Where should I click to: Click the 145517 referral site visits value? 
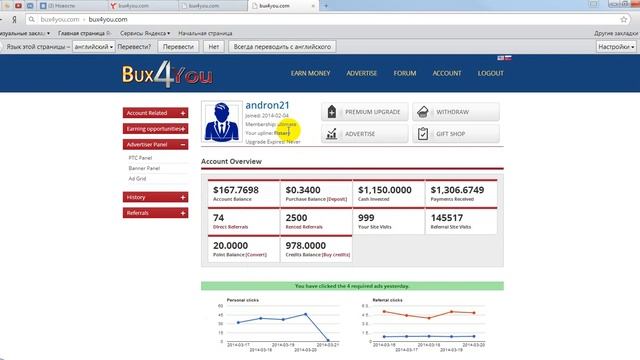tap(447, 218)
